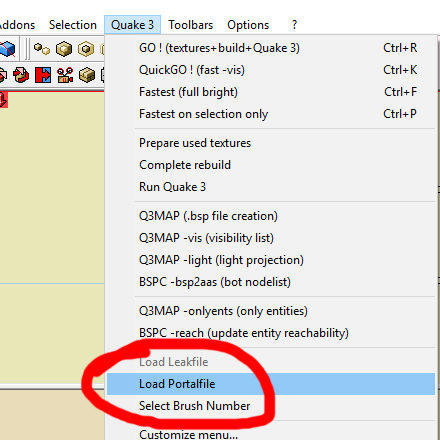Click the blue cube with red slash icon
The image size is (440, 440).
tap(7, 49)
